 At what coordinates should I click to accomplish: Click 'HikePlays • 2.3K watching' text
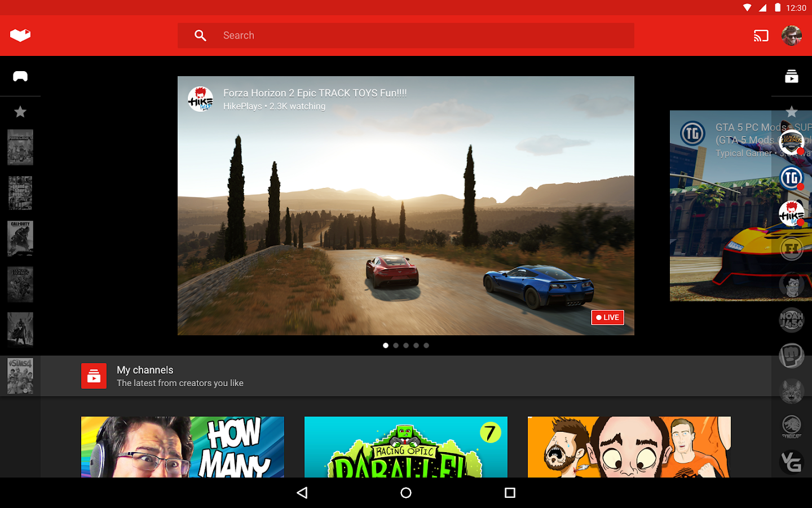click(x=274, y=106)
